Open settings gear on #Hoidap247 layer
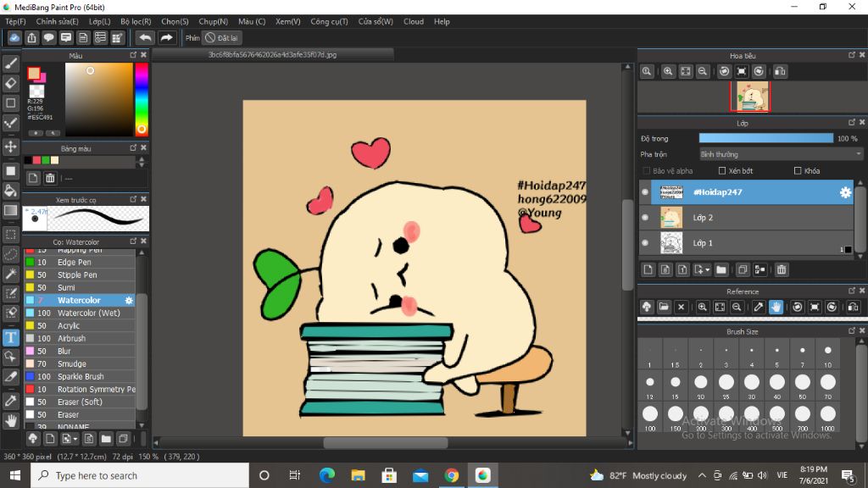 click(844, 192)
